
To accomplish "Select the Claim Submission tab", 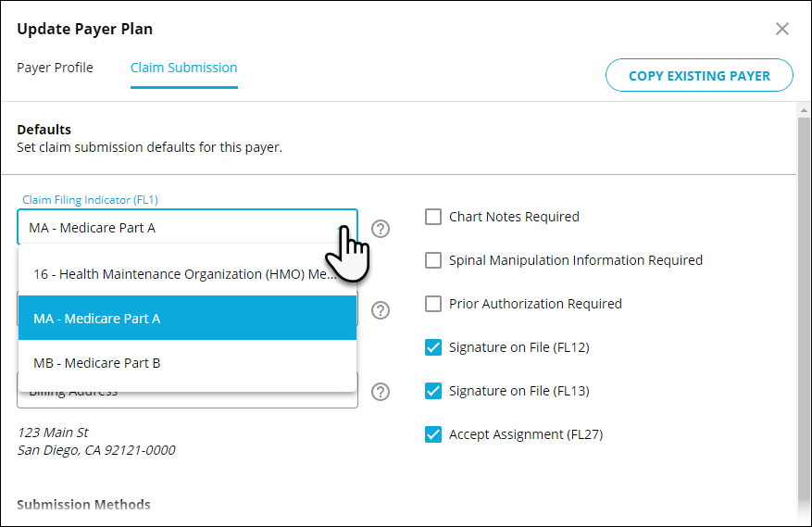I will (x=184, y=68).
